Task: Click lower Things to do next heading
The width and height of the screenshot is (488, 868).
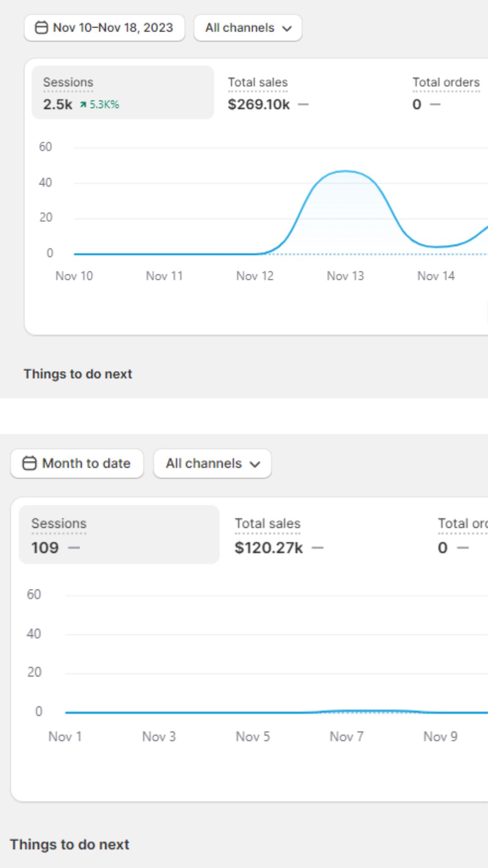Action: click(x=70, y=844)
